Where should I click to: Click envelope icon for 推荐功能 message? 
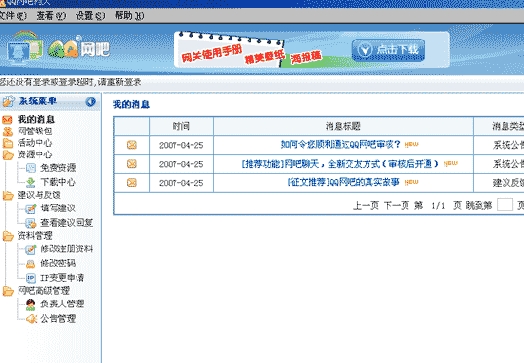point(132,164)
